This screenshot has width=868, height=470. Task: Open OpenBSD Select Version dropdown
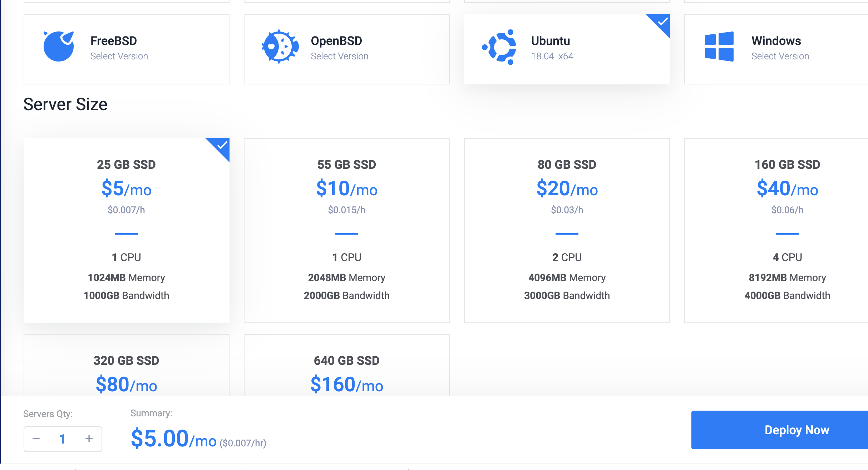point(339,56)
